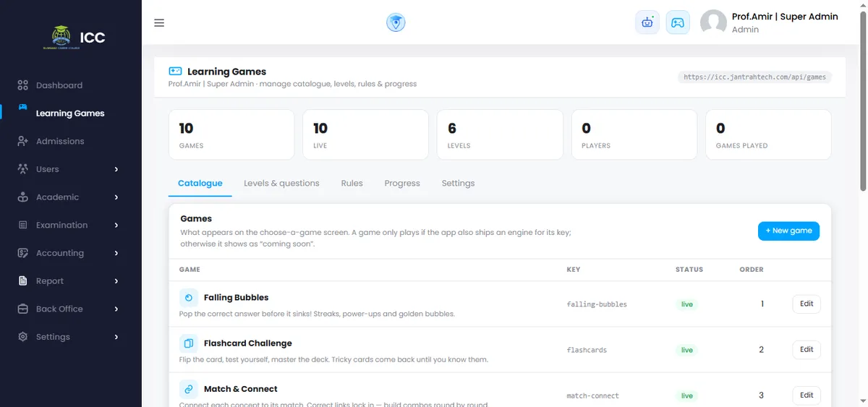Click the match-connect key text
This screenshot has width=868, height=407.
[x=593, y=395]
